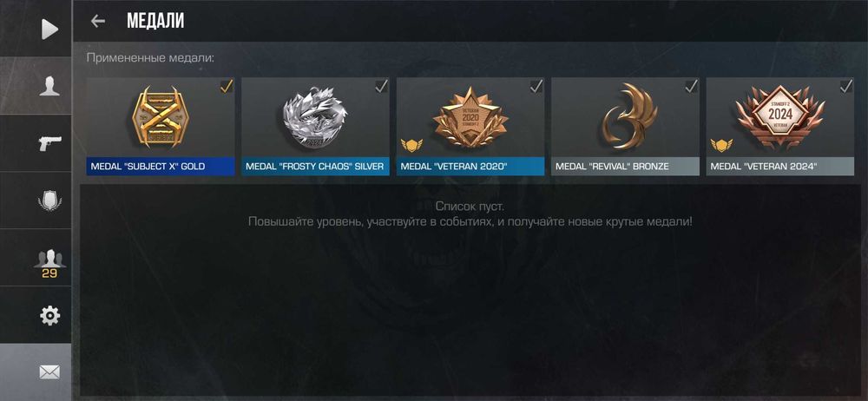The height and width of the screenshot is (401, 868).
Task: Click the winged badge on Veteran 2024 card
Action: [x=721, y=146]
